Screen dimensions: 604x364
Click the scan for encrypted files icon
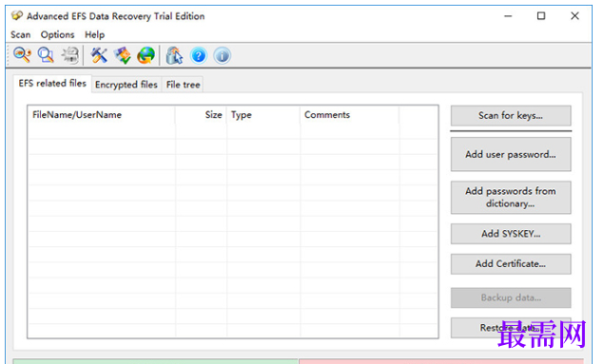pos(46,55)
